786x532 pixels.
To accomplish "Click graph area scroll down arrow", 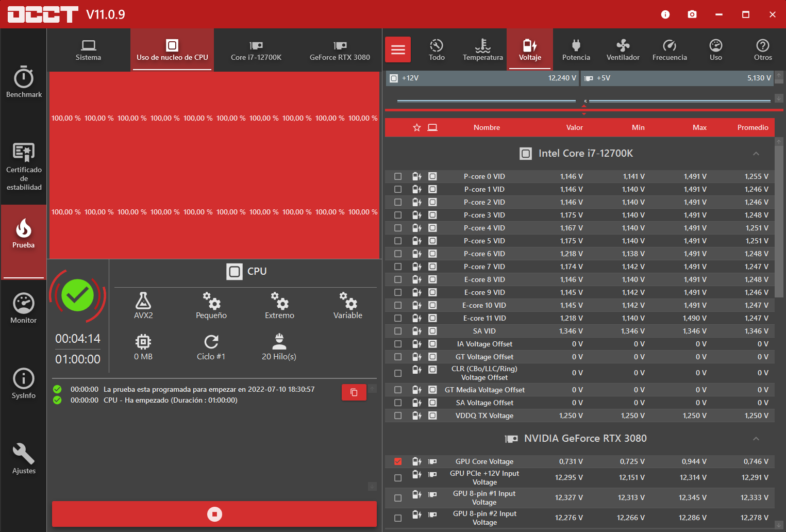I will pyautogui.click(x=779, y=98).
